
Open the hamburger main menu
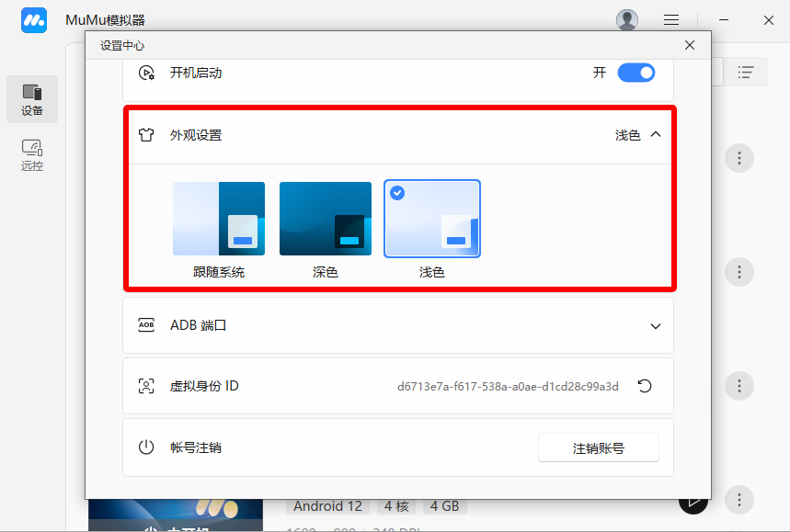coord(671,20)
